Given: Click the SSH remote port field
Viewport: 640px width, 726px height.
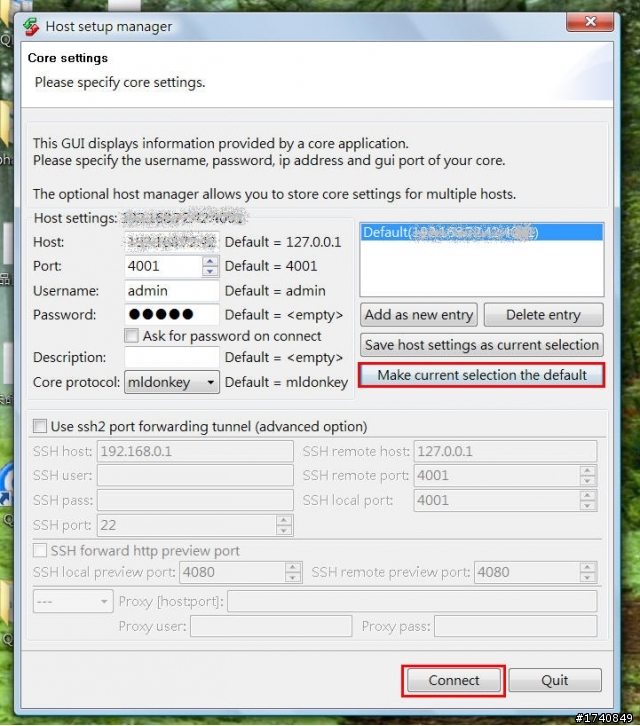Looking at the screenshot, I should coord(497,476).
